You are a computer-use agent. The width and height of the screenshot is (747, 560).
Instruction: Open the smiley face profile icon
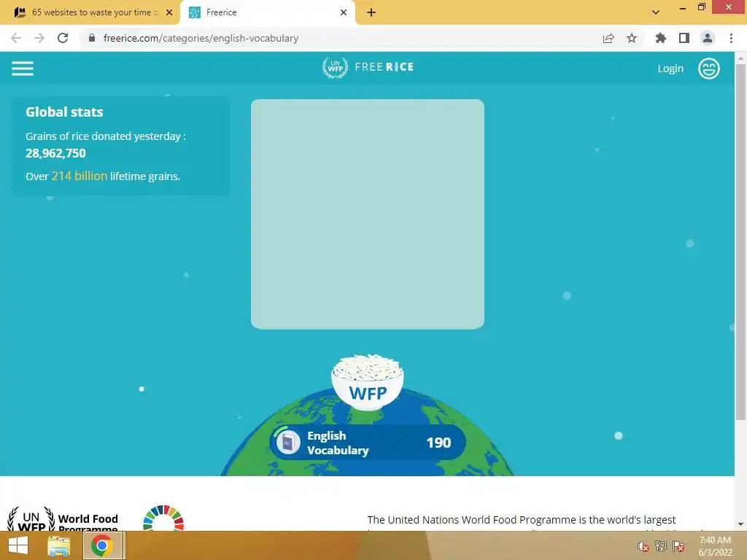click(708, 69)
